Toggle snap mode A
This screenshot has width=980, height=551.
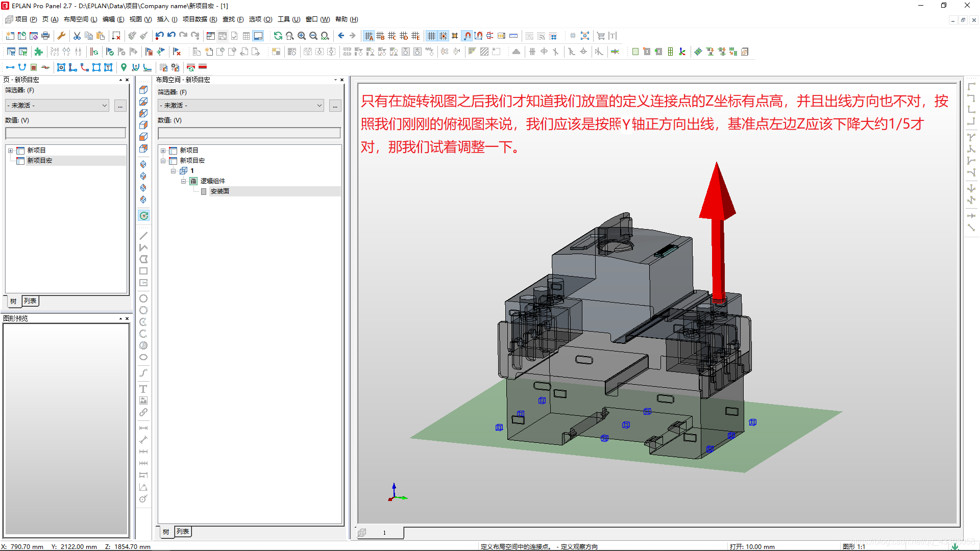point(369,36)
